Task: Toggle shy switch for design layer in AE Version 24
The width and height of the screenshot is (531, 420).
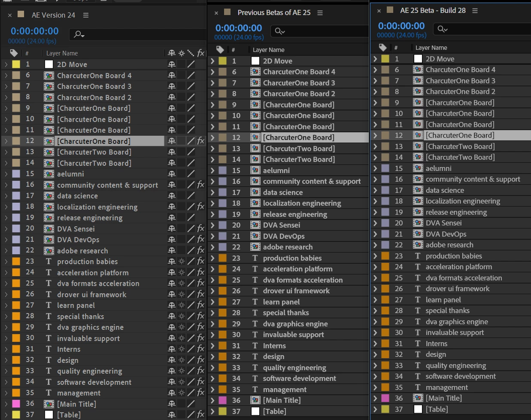Action: pyautogui.click(x=172, y=360)
